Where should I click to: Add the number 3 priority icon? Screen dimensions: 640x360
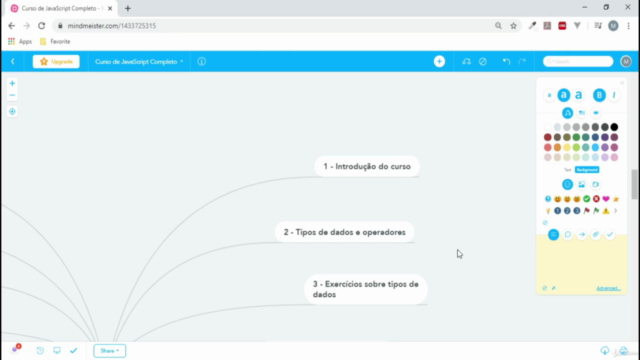tap(577, 211)
